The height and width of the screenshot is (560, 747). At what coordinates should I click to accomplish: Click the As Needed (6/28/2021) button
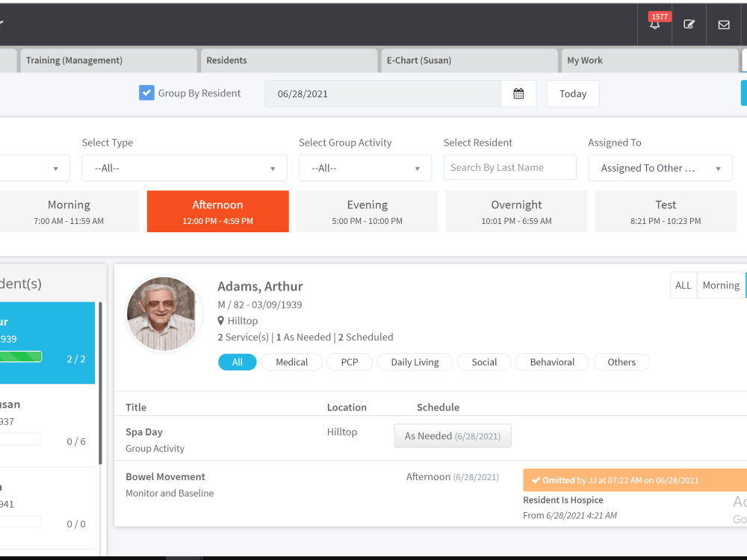click(x=453, y=436)
